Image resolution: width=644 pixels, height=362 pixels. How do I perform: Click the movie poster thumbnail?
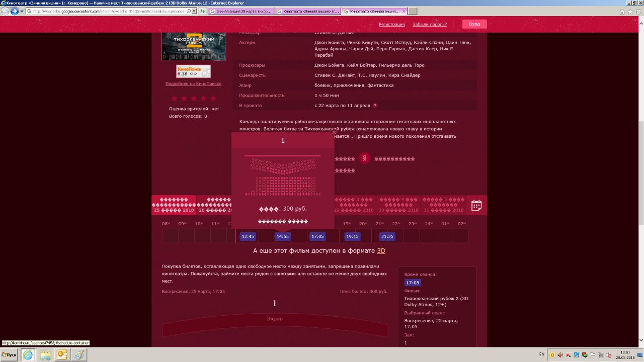pyautogui.click(x=194, y=47)
